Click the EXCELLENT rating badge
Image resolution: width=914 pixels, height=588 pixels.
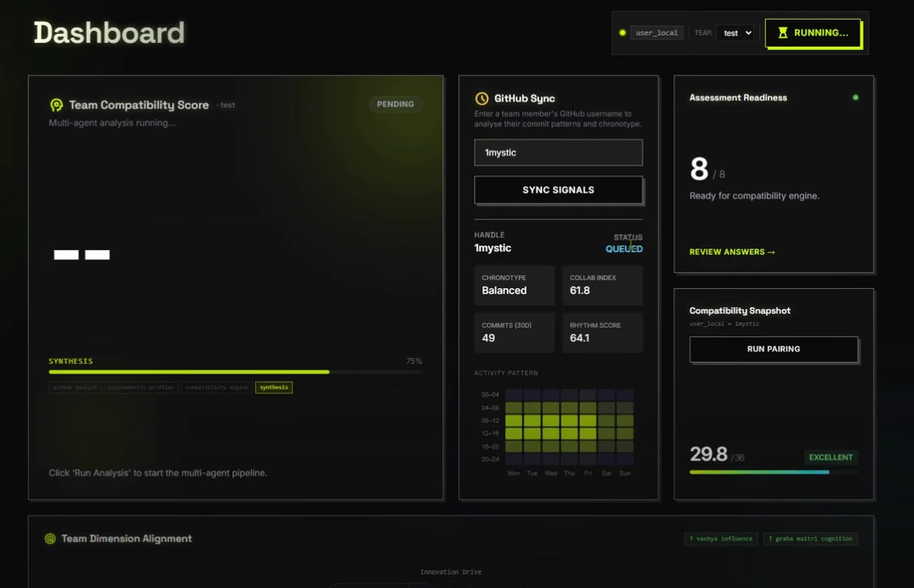point(831,457)
